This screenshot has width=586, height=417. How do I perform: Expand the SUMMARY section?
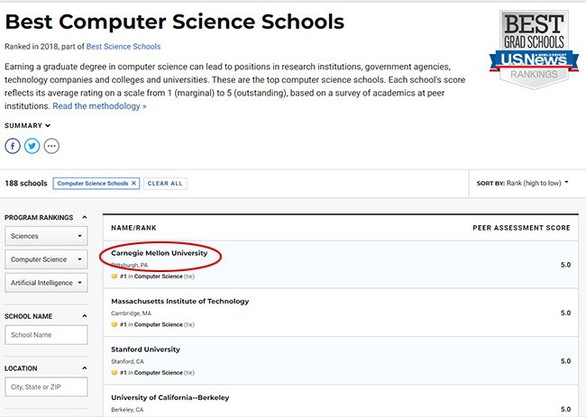[27, 126]
